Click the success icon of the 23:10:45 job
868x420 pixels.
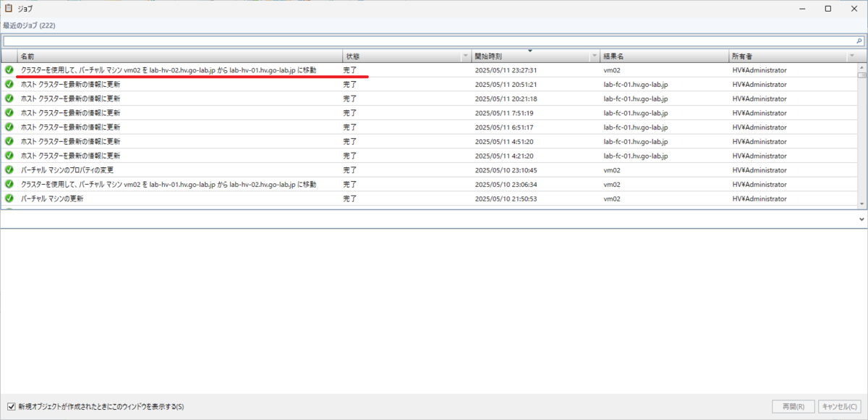[9, 170]
